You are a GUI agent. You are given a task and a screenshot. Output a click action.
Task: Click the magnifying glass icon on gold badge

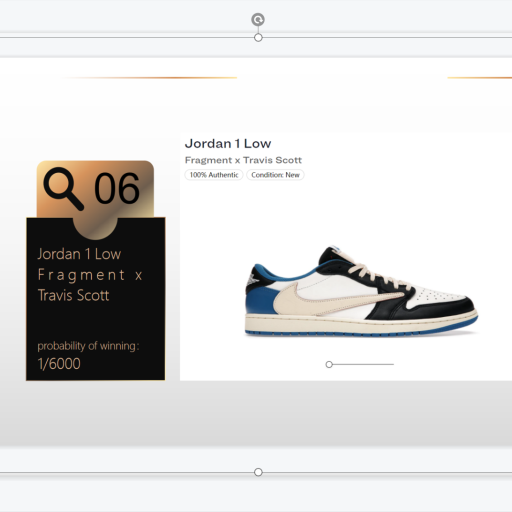pos(63,189)
